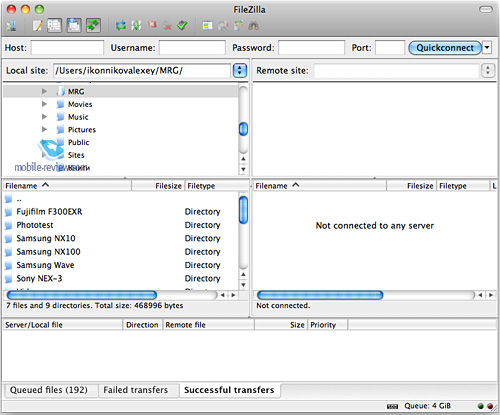The width and height of the screenshot is (500, 415).
Task: Click into the Username input field
Action: (192, 48)
